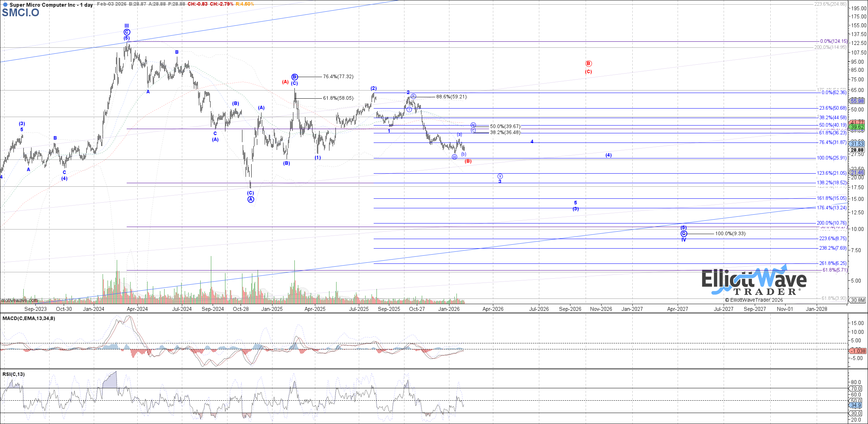Click the 30.8M volume axis tag
Image resolution: width=868 pixels, height=424 pixels.
coord(858,300)
